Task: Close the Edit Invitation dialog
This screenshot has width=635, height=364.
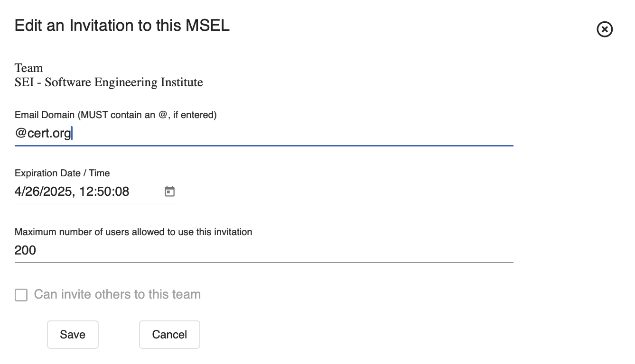Action: (x=604, y=29)
